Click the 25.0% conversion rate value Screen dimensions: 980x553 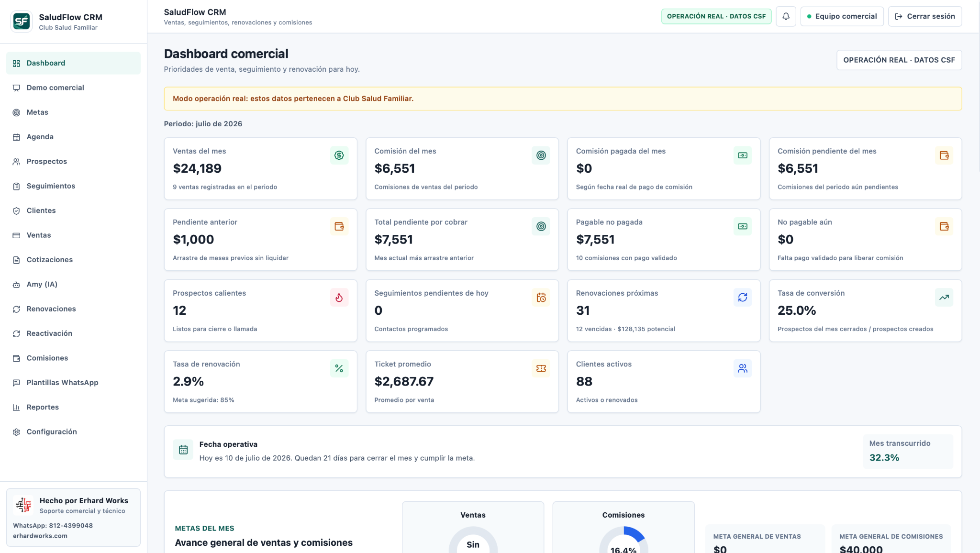tap(797, 310)
